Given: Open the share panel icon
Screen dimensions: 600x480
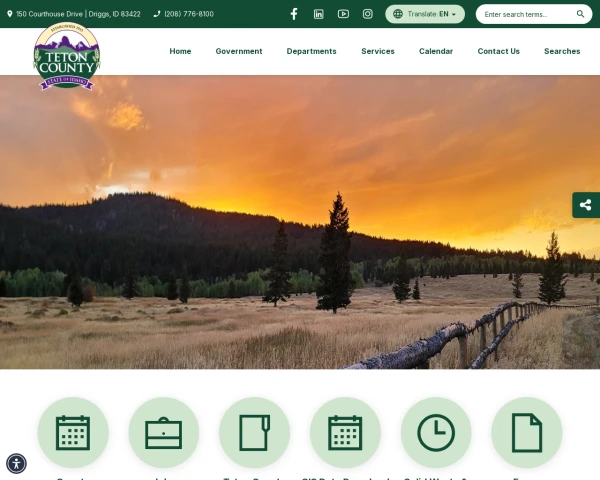Looking at the screenshot, I should click(586, 205).
